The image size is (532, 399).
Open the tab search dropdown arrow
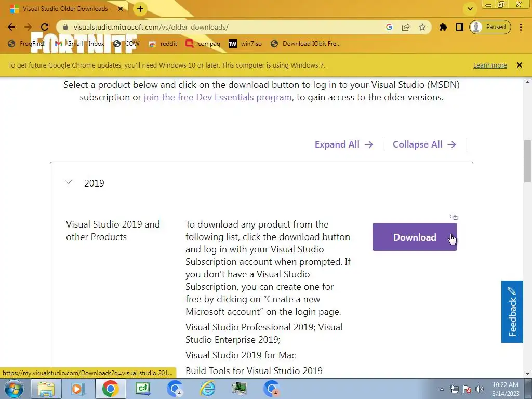pyautogui.click(x=470, y=9)
